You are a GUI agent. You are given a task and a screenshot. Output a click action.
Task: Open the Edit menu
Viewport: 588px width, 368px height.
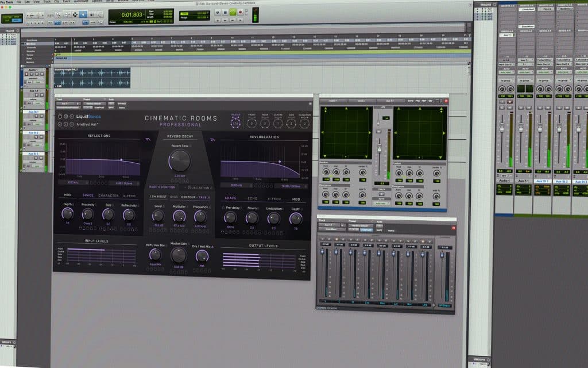pyautogui.click(x=27, y=2)
